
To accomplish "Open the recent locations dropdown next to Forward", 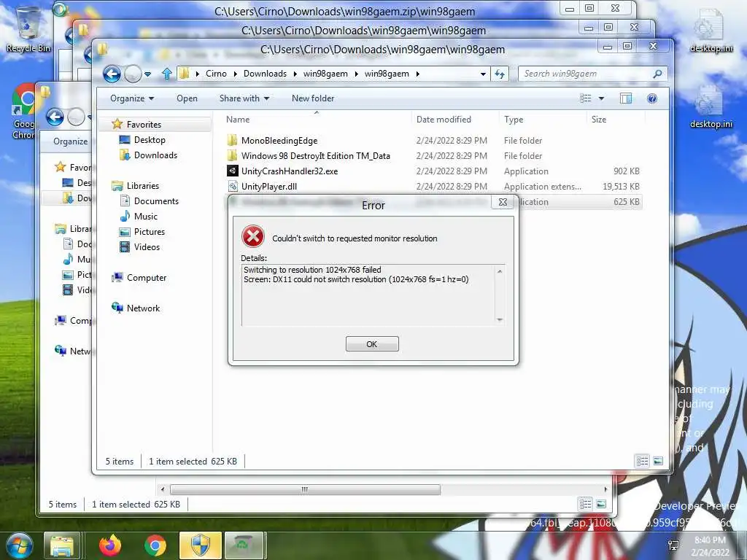I will click(x=147, y=74).
